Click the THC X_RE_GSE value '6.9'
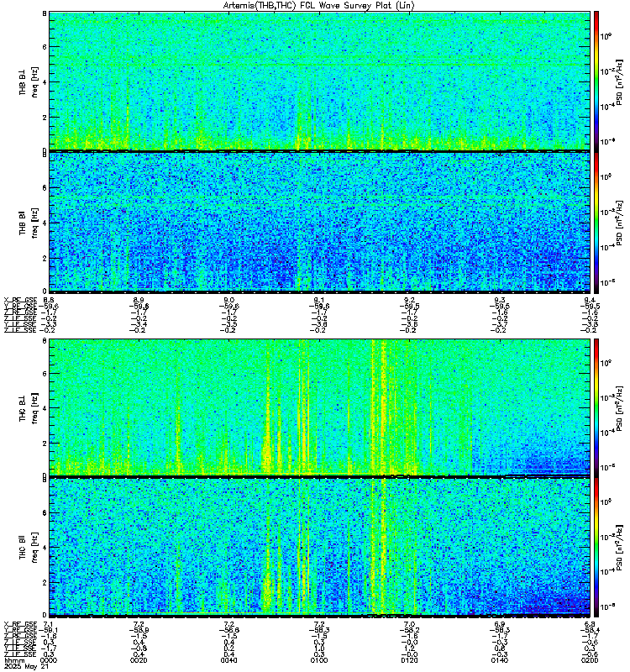Viewport: 630px width, 672px height. click(x=500, y=624)
